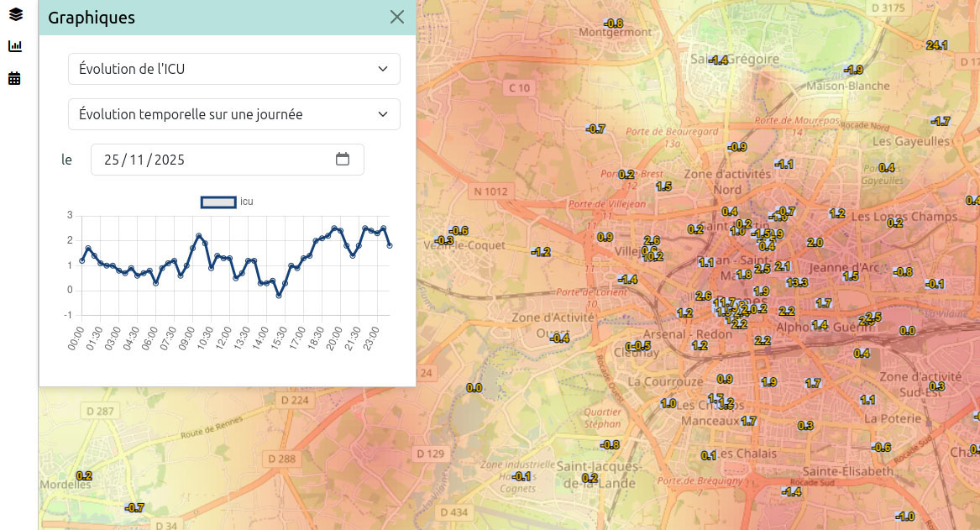This screenshot has width=980, height=530.
Task: Click the chart icon in the left sidebar
Action: [15, 46]
